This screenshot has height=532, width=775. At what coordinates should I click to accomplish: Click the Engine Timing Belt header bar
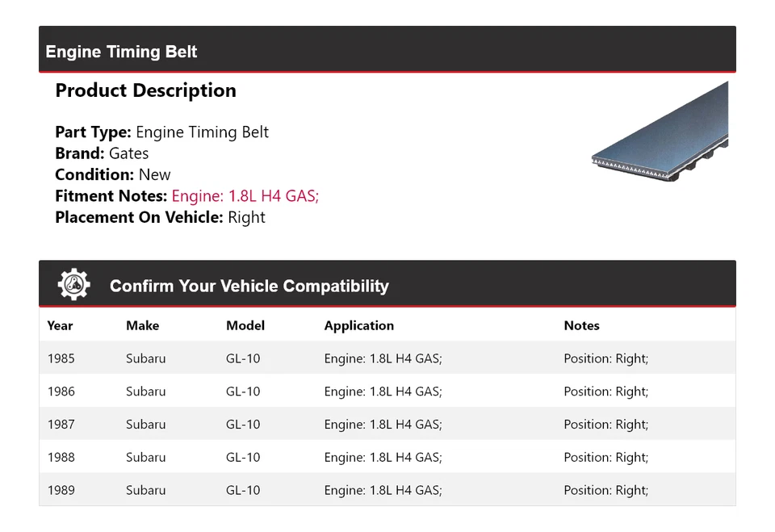tap(387, 51)
